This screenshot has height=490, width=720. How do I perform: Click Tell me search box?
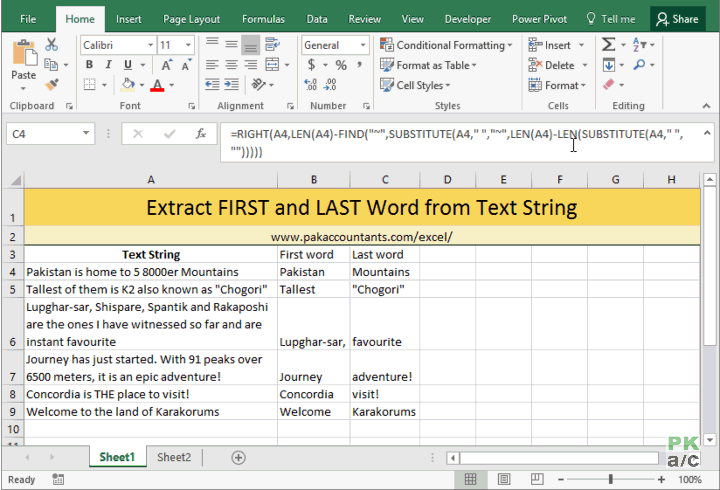(611, 19)
